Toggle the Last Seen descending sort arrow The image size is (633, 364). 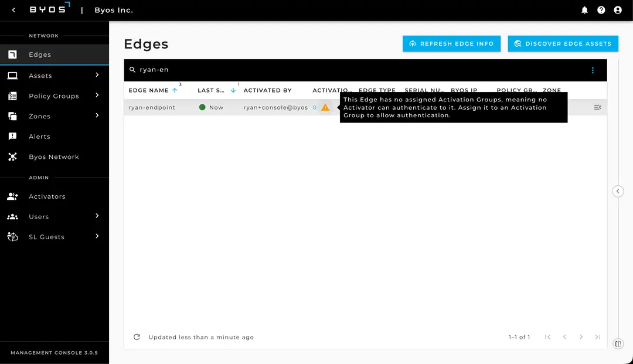tap(233, 90)
